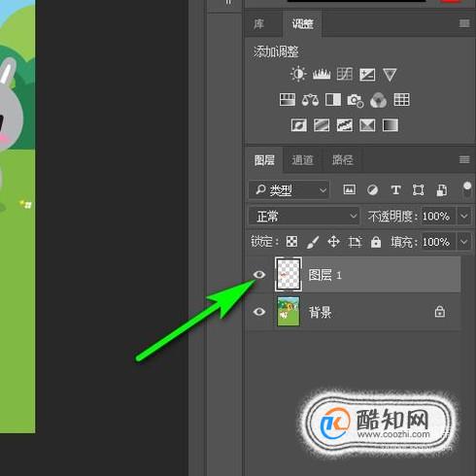476x476 pixels.
Task: Filter layers by type layers (T icon)
Action: [x=395, y=189]
